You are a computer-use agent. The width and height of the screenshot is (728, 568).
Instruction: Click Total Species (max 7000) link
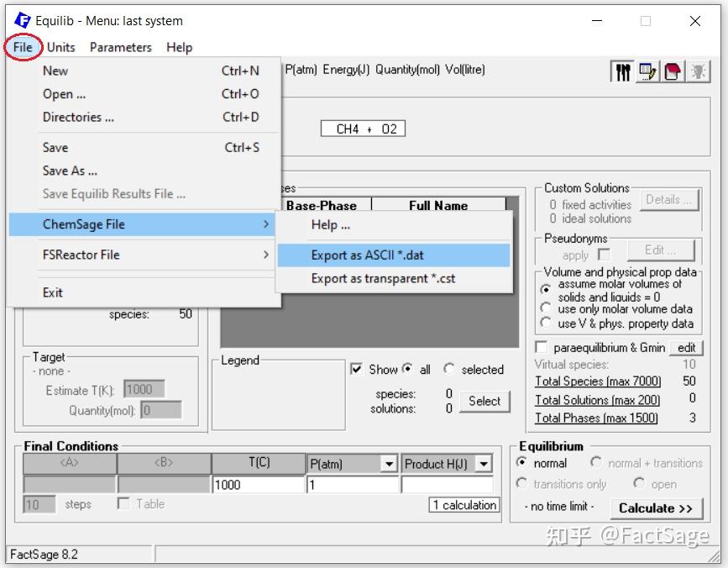[x=598, y=381]
